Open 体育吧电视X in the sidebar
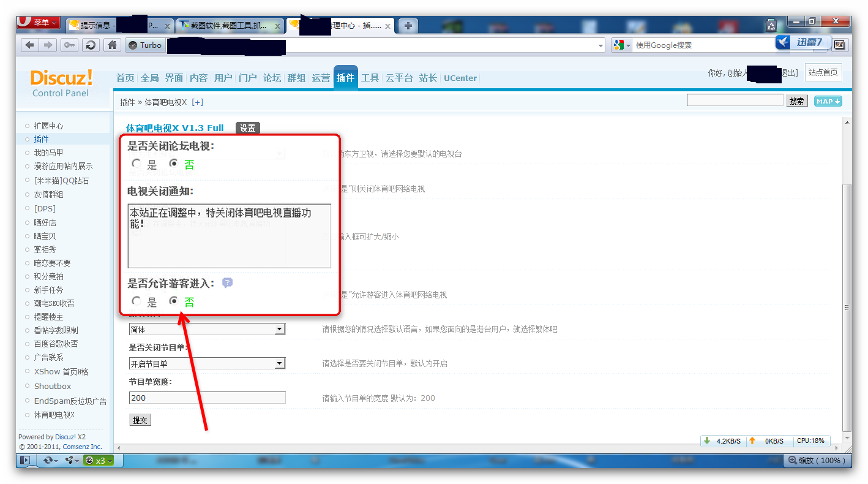868x484 pixels. pos(54,415)
